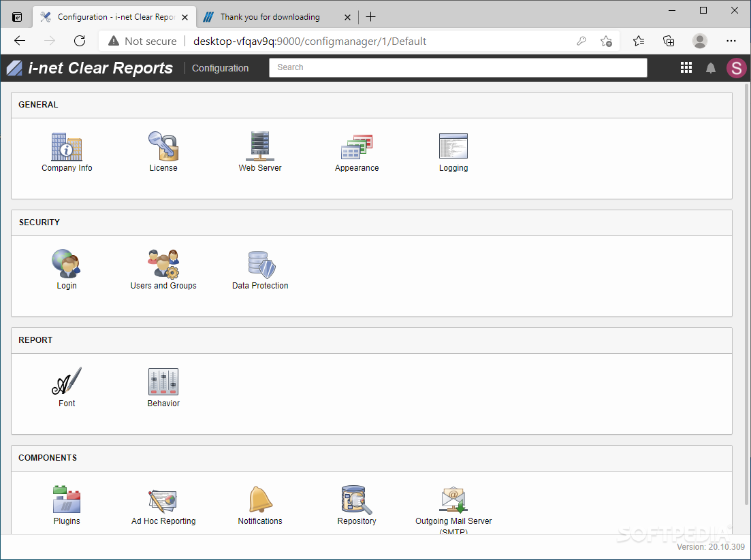Open a new browser tab
This screenshot has height=560, width=751.
370,17
